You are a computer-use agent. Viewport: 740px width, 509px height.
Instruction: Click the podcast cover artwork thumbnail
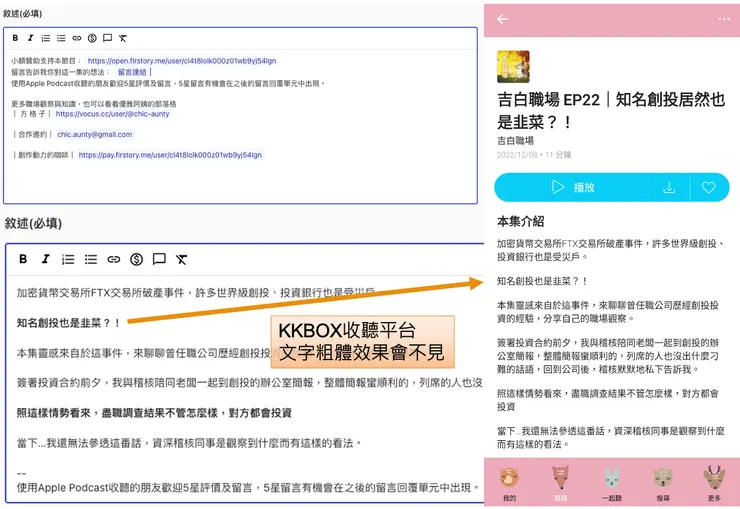click(x=513, y=67)
